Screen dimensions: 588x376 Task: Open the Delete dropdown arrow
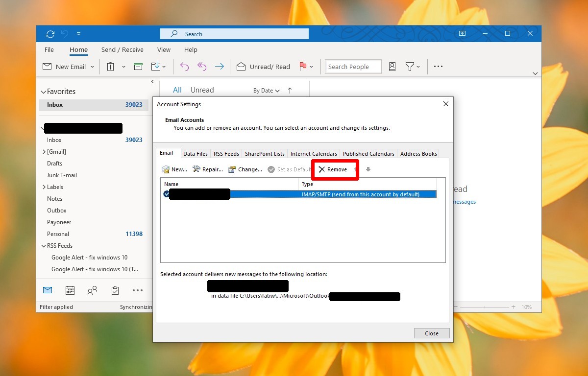[x=123, y=67]
